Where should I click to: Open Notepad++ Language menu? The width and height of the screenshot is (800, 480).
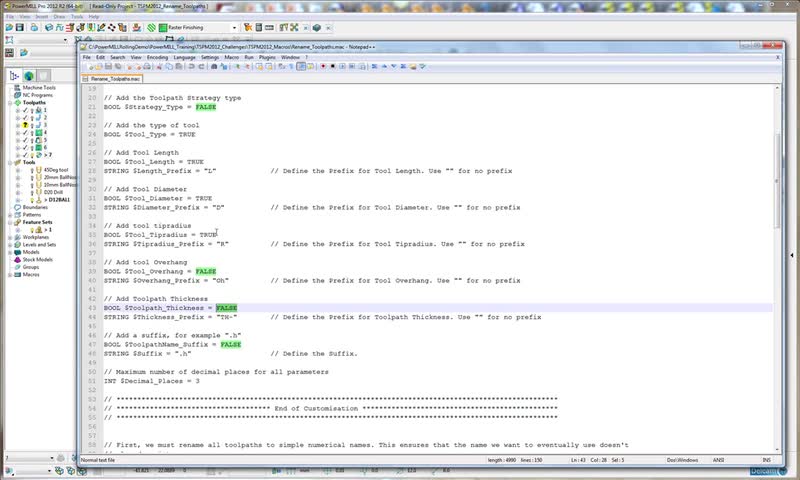[x=184, y=57]
